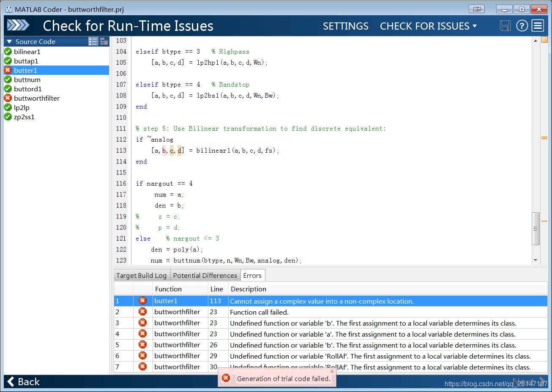The width and height of the screenshot is (552, 392).
Task: Click the '% step 5: Use Bilinear transformation' comment
Action: tap(261, 129)
